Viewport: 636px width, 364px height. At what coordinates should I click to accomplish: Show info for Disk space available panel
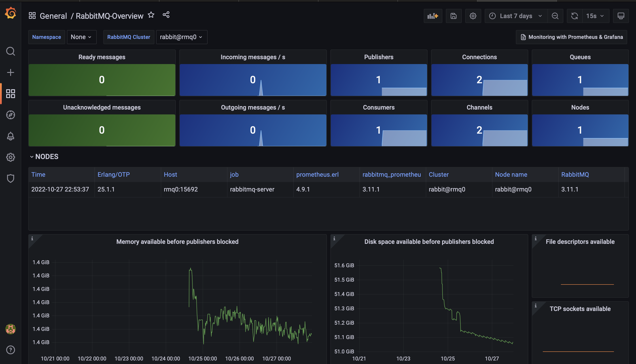click(334, 239)
